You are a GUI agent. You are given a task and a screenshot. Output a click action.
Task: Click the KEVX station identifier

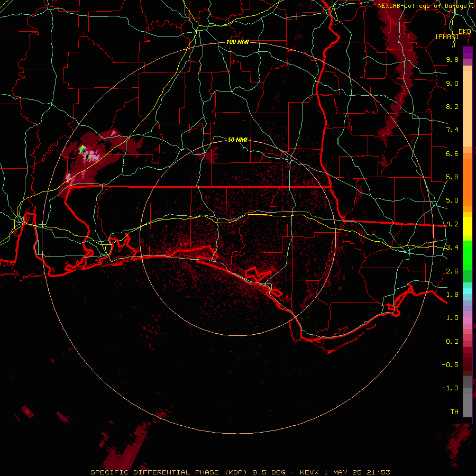309,472
